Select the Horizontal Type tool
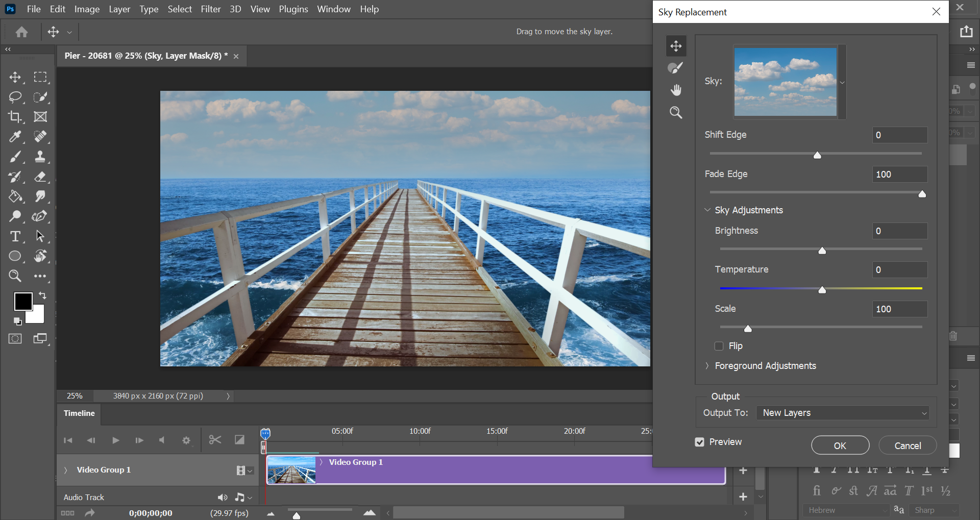Image resolution: width=980 pixels, height=520 pixels. coord(15,236)
